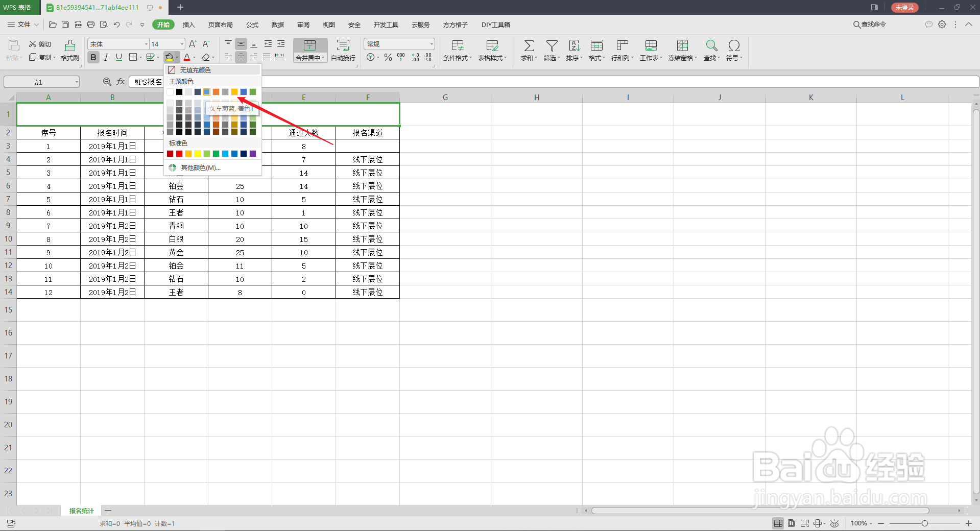
Task: Open 符号 symbol menu
Action: [x=734, y=51]
